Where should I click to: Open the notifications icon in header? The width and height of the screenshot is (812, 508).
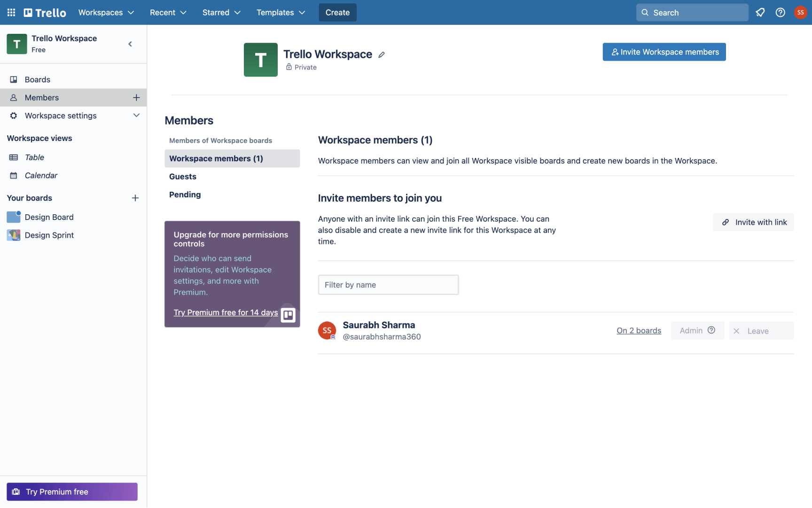click(x=760, y=13)
